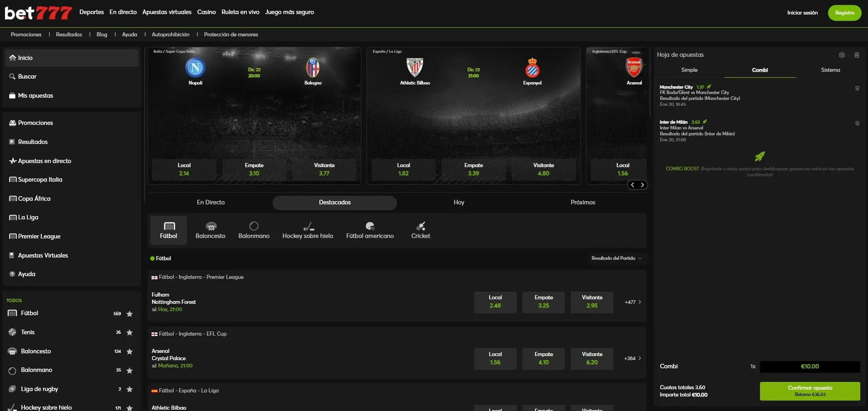
Task: Edit the €10.00 stake field
Action: 810,366
